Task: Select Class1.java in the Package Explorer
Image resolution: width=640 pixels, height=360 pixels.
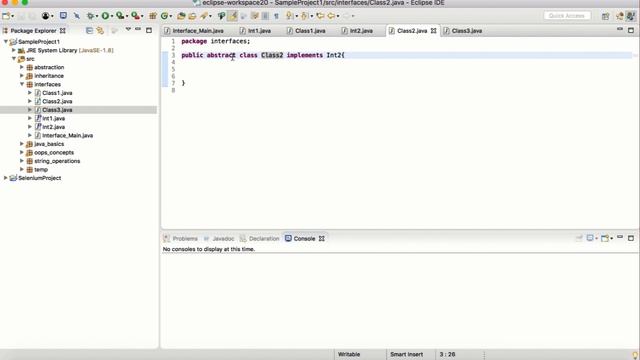Action: point(57,93)
